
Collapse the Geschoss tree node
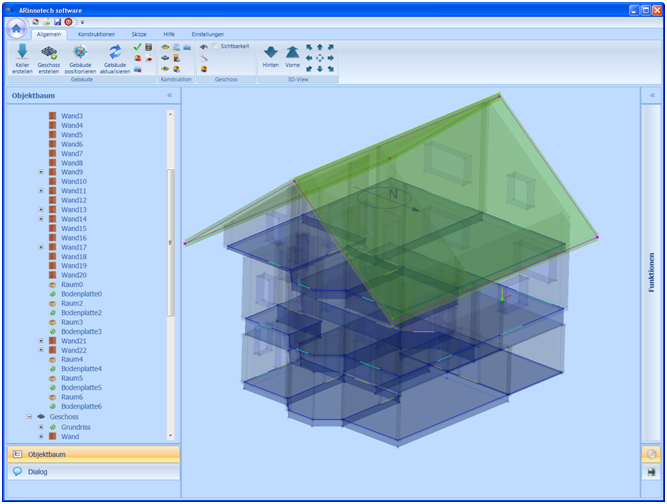point(28,417)
